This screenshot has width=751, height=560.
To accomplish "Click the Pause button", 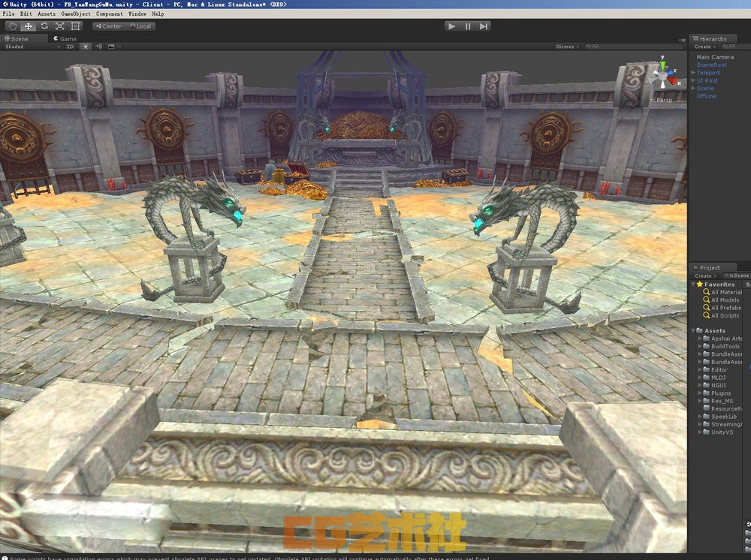I will pyautogui.click(x=468, y=26).
